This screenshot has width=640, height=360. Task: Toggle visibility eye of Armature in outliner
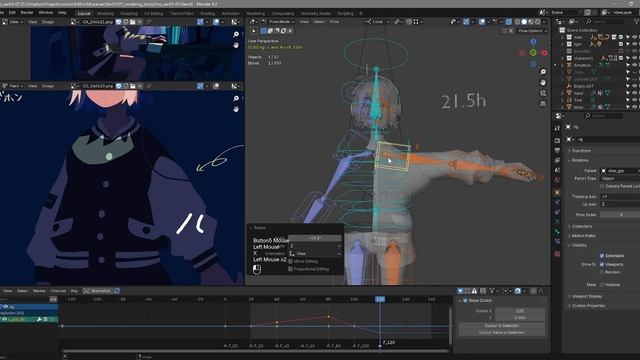click(x=634, y=65)
